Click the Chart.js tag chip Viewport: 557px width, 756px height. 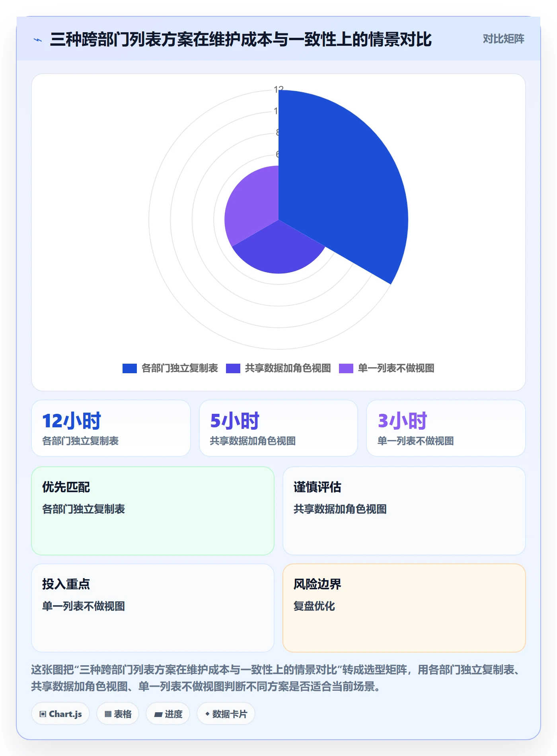[x=60, y=714]
